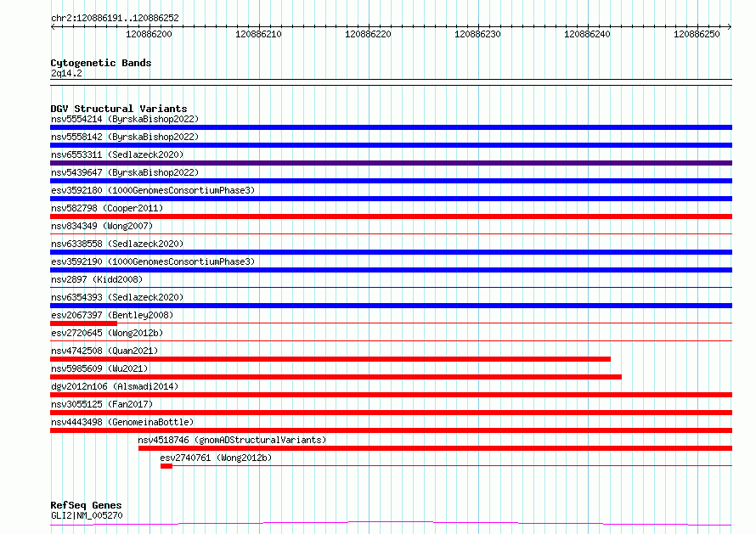This screenshot has width=756, height=534.
Task: Open the nsv6553311 (Sedlazeck2020) variant label
Action: coord(117,155)
